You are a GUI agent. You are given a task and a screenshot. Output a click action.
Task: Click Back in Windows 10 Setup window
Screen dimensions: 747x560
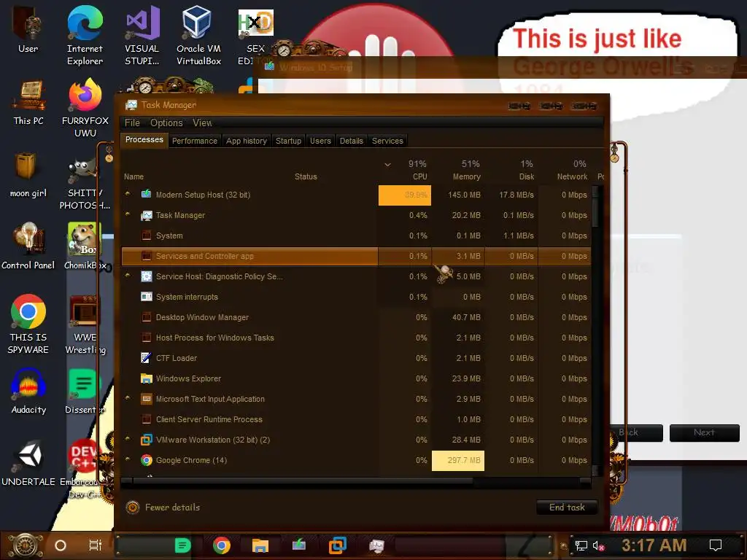pyautogui.click(x=636, y=433)
